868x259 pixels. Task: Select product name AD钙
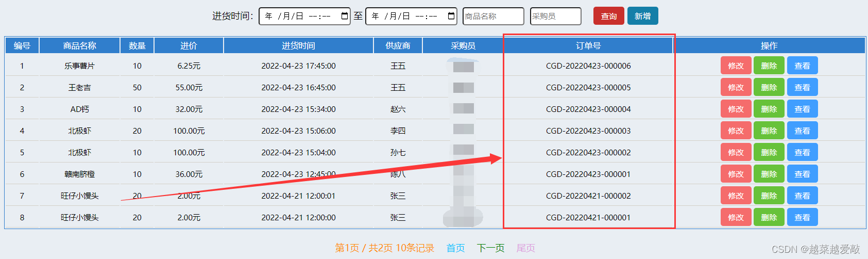(79, 109)
